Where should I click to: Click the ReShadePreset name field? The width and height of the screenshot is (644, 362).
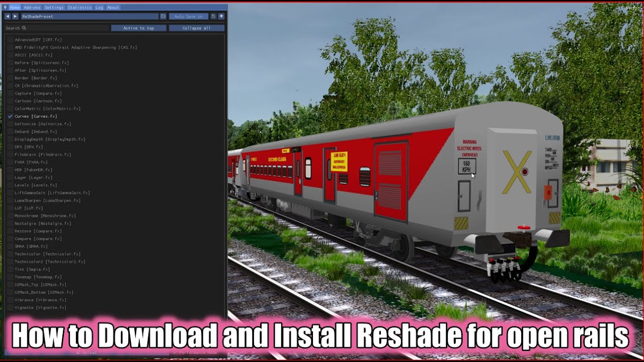pos(89,16)
